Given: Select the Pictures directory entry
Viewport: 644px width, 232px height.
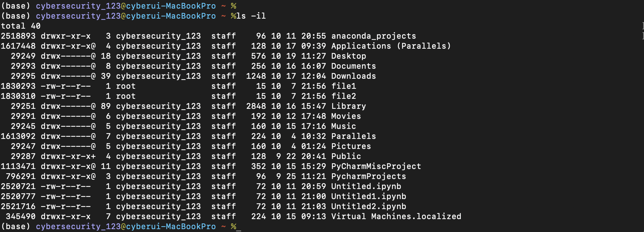Looking at the screenshot, I should pyautogui.click(x=351, y=146).
